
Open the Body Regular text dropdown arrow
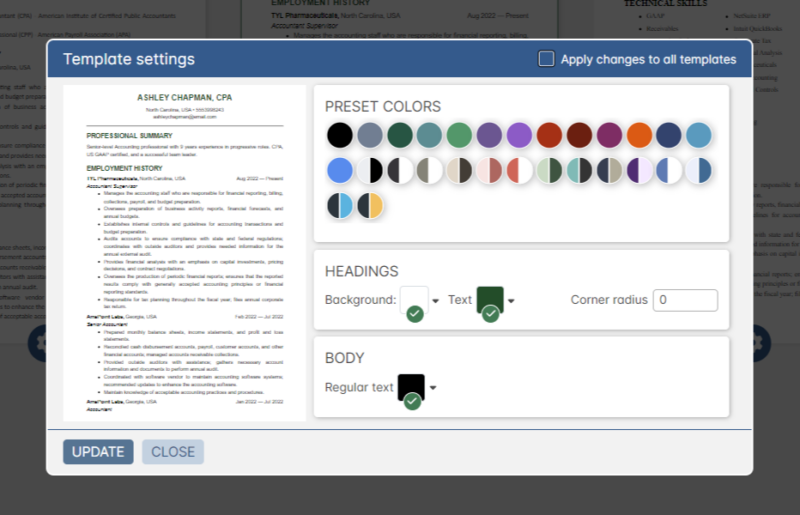432,388
